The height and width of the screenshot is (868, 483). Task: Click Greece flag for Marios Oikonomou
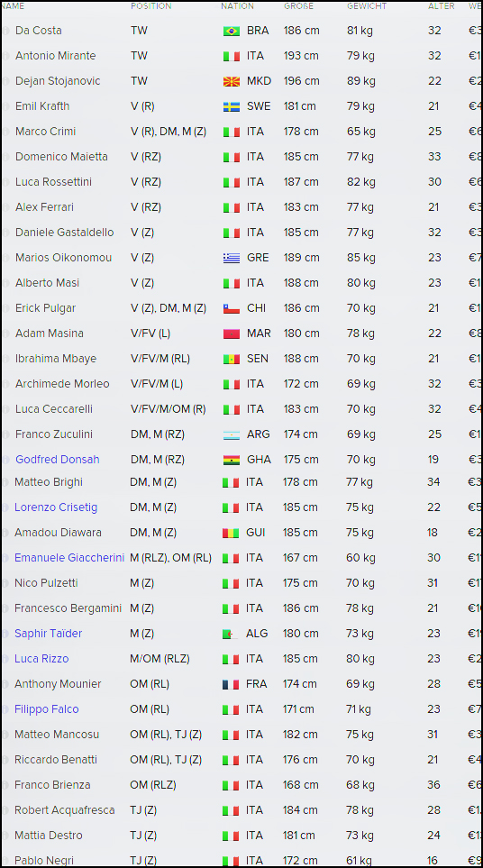click(232, 258)
